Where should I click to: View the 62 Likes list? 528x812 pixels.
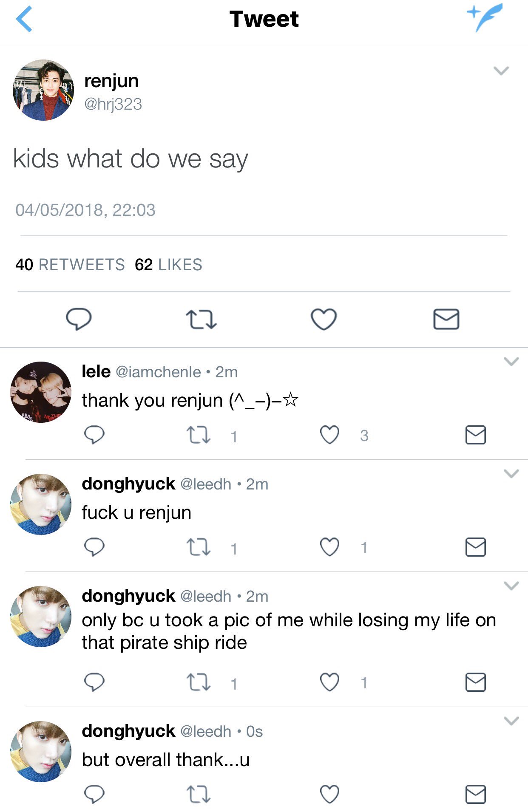168,264
